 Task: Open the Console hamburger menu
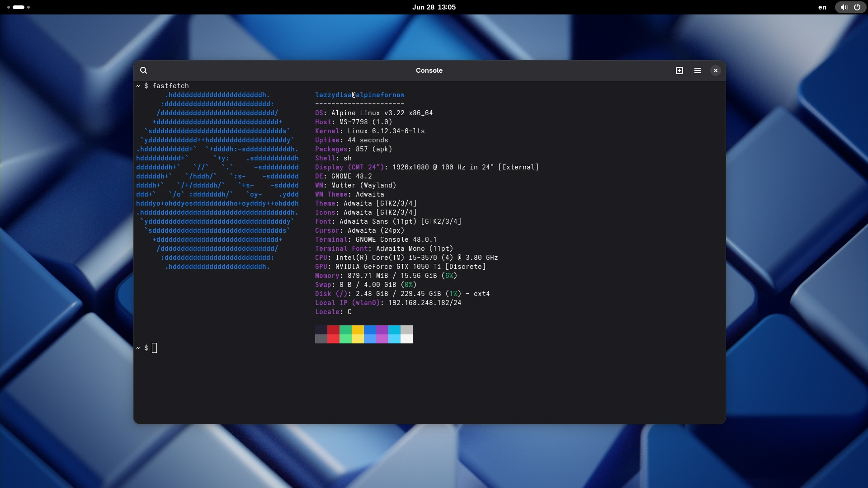coord(697,70)
